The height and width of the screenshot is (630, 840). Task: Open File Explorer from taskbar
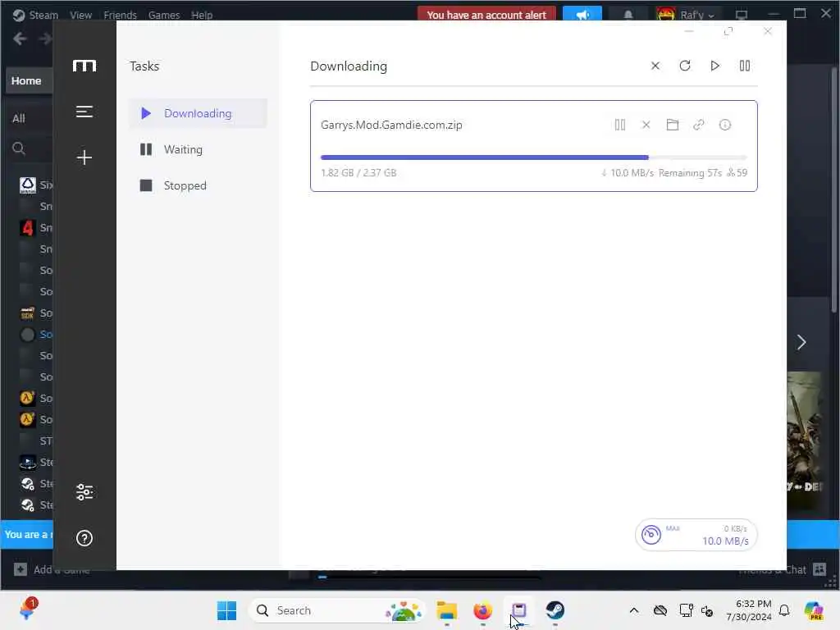click(447, 610)
